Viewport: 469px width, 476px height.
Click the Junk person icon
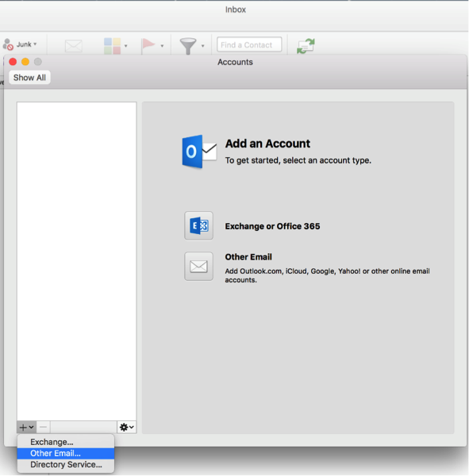(x=8, y=44)
